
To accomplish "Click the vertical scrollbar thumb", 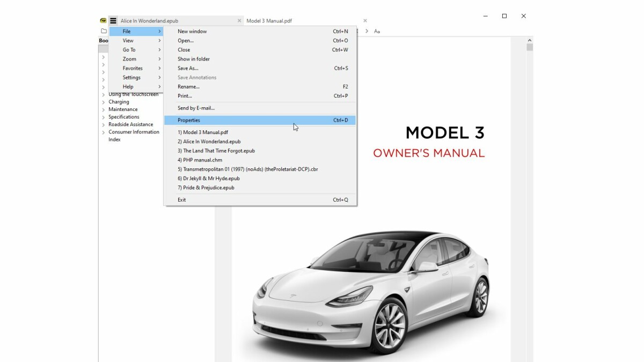I will (x=530, y=47).
